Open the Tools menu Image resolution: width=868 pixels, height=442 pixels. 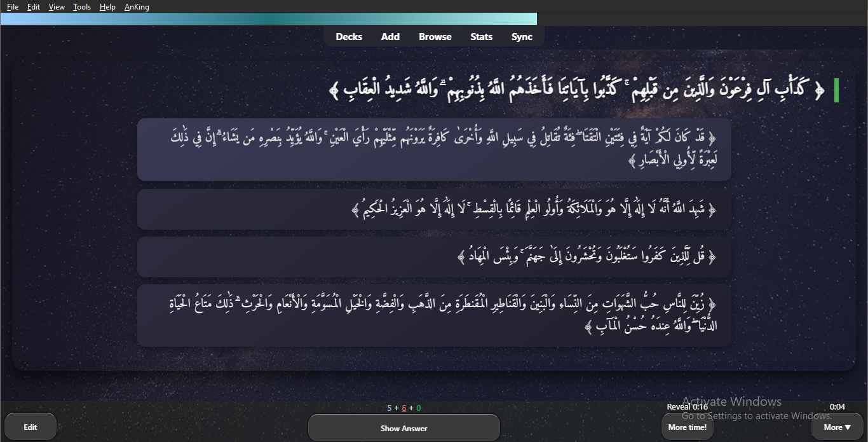pos(82,7)
